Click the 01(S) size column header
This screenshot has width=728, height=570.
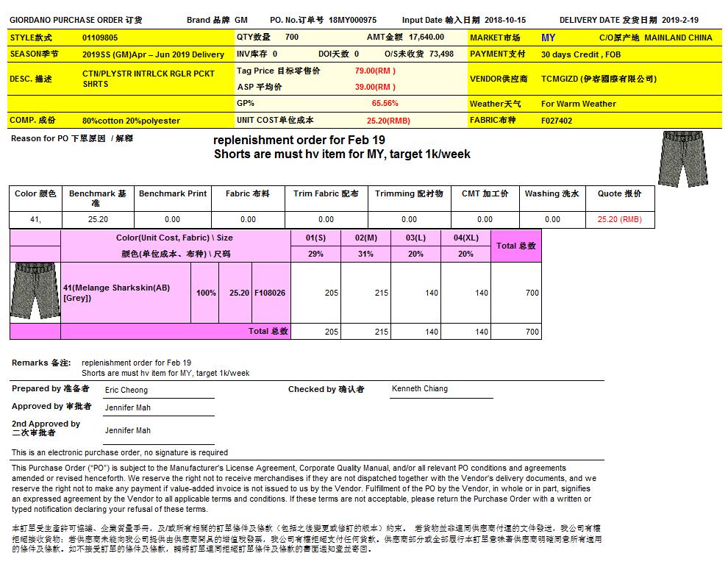tap(315, 238)
